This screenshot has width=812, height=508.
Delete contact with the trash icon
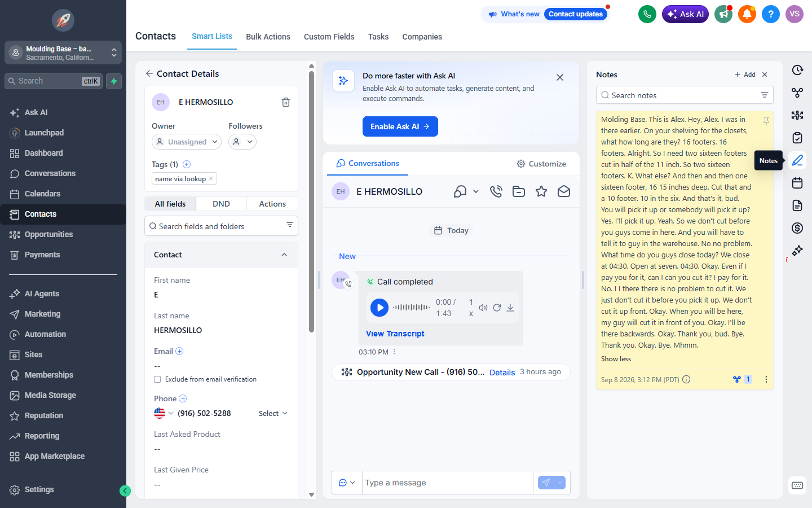click(x=286, y=102)
